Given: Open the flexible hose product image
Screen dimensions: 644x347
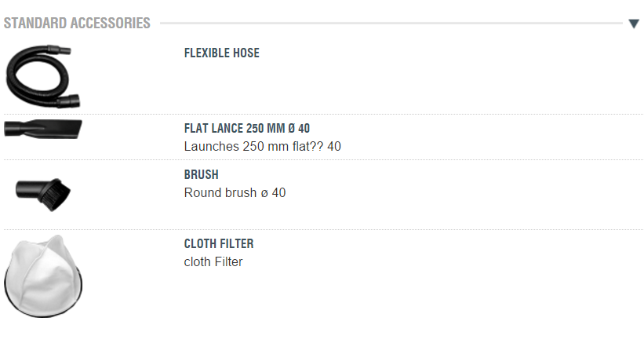Looking at the screenshot, I should click(42, 76).
